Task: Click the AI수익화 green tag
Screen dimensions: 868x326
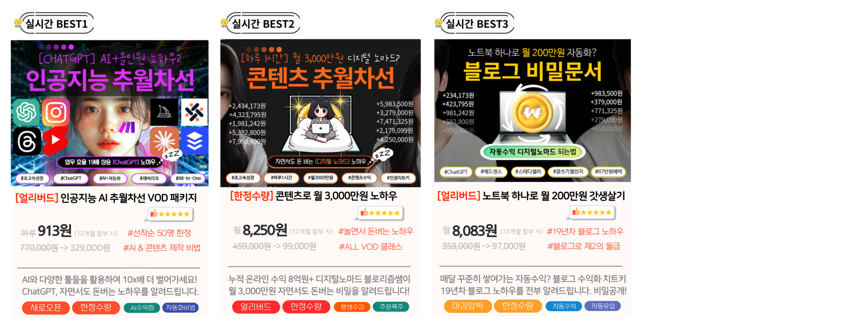Action: click(142, 308)
